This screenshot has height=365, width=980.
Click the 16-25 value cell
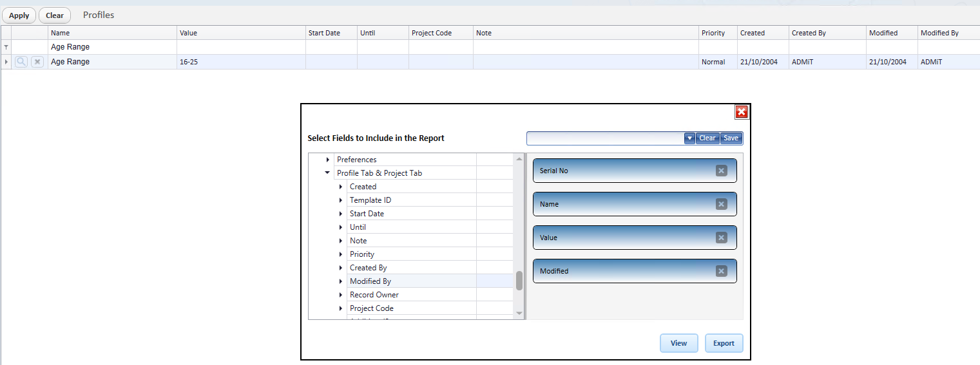pyautogui.click(x=242, y=62)
